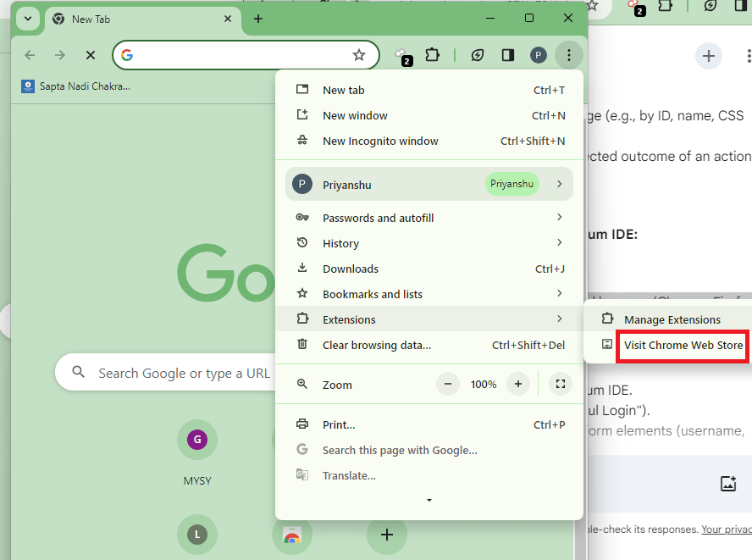Click the profile avatar P in toolbar
Screen dimensions: 752x560
pos(538,55)
